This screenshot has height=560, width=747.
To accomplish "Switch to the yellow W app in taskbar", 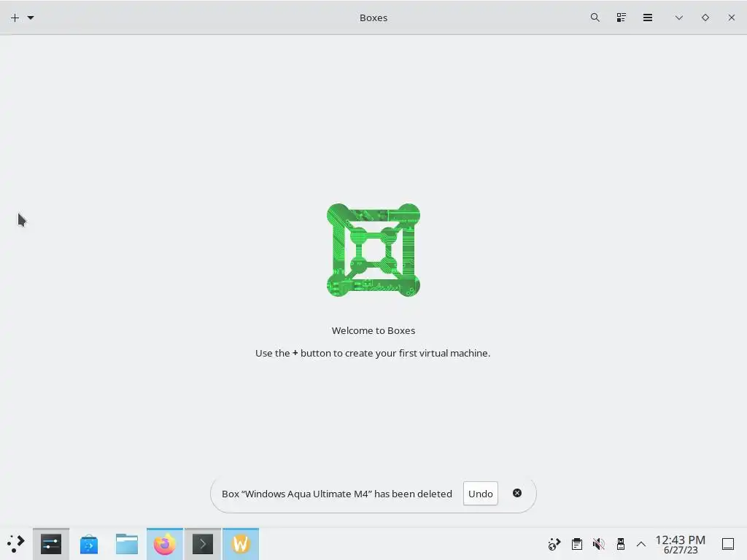I will click(241, 544).
